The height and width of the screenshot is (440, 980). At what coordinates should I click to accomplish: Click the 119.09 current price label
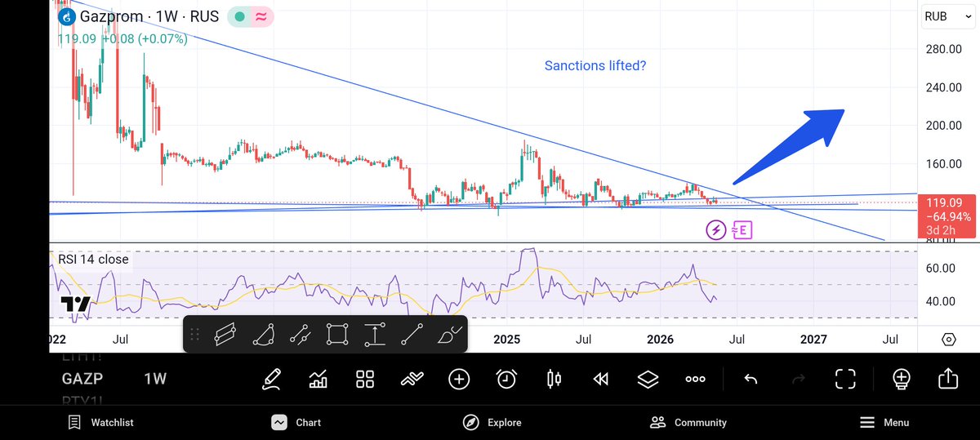click(x=948, y=202)
